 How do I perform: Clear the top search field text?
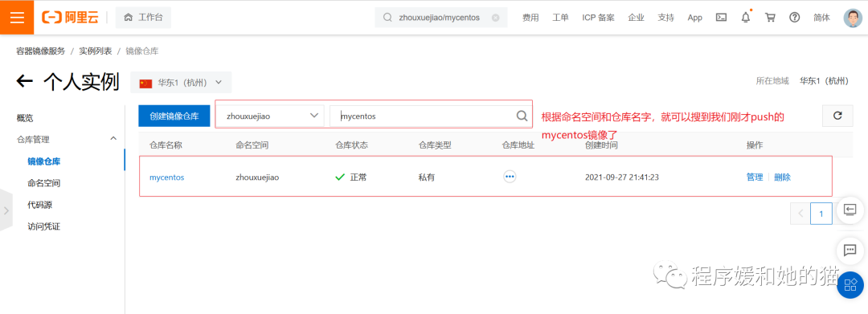pyautogui.click(x=495, y=18)
